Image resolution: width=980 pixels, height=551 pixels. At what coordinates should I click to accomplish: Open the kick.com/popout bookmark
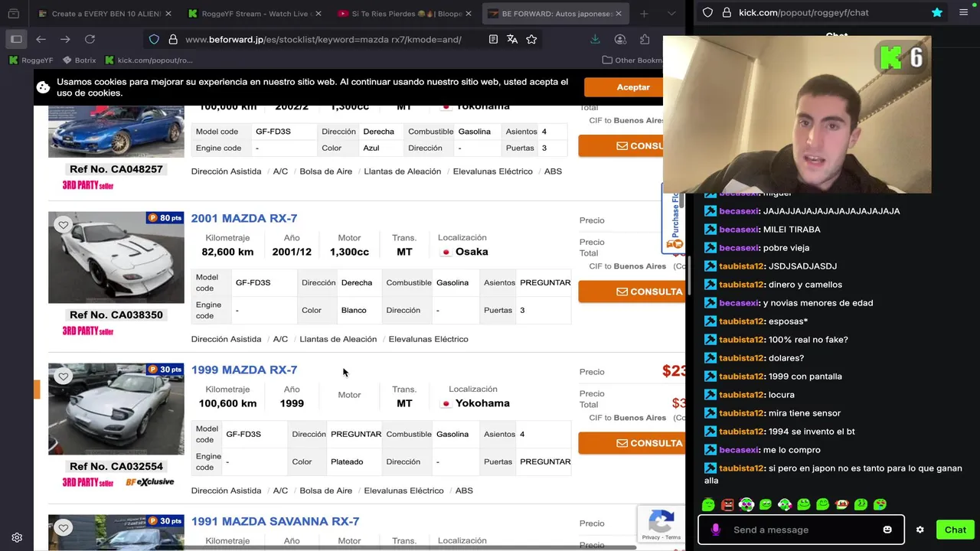pos(149,60)
